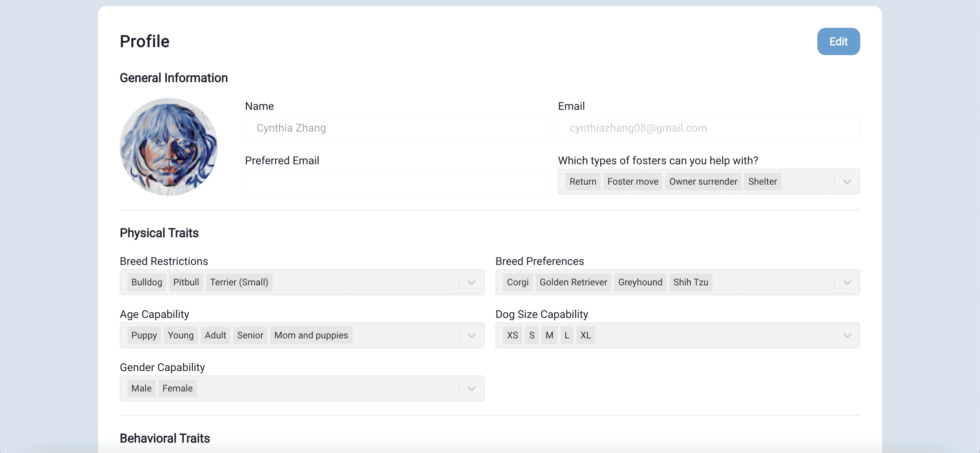Expand Gender Capability dropdown chevron

point(471,388)
